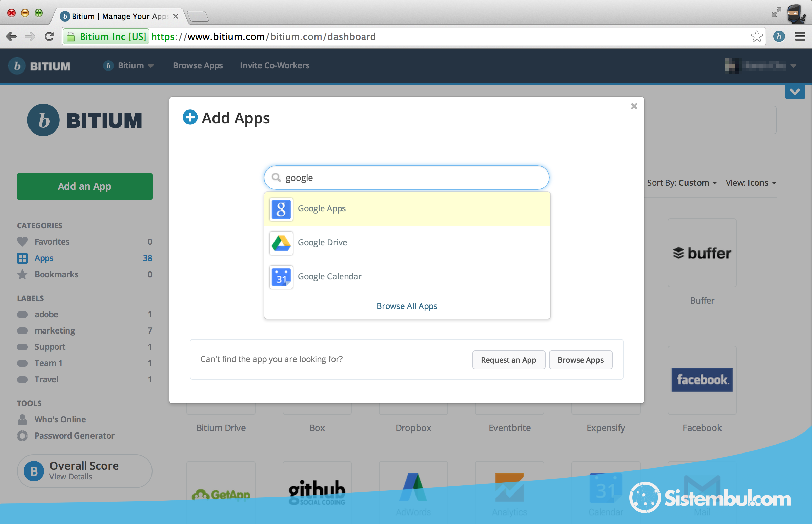This screenshot has width=812, height=524.
Task: Open Invite Co-Workers in the navbar
Action: point(275,66)
